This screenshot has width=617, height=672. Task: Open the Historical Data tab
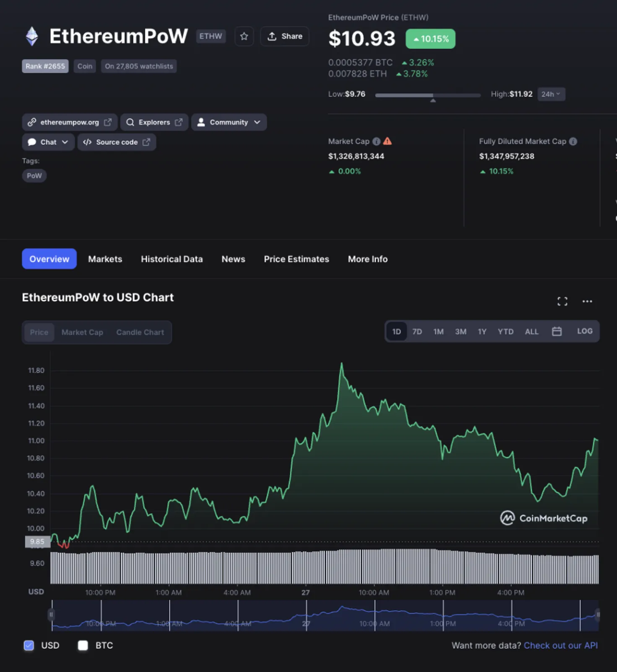[172, 259]
